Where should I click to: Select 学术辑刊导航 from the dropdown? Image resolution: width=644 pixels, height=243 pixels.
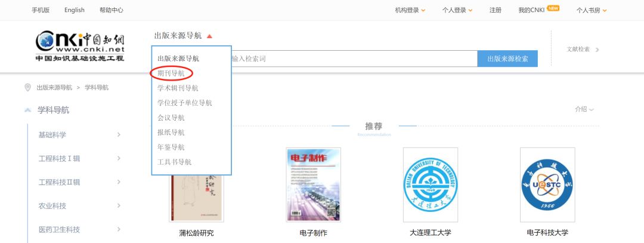[x=178, y=88]
